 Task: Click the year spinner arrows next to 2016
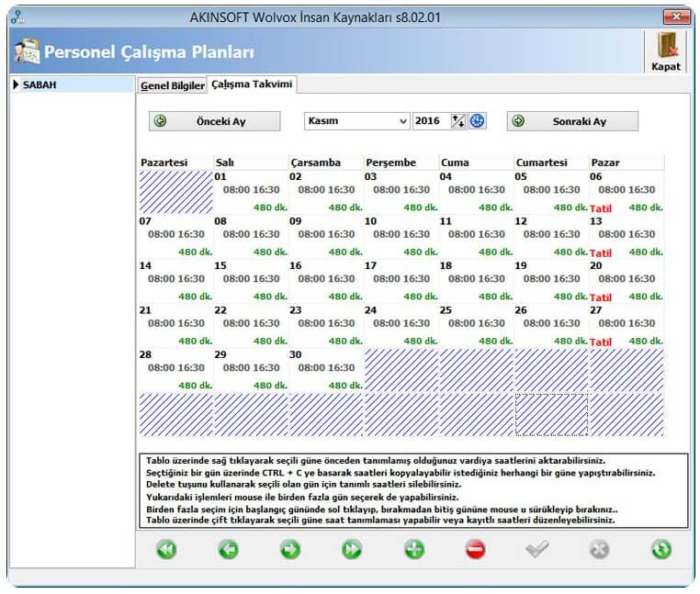[458, 121]
